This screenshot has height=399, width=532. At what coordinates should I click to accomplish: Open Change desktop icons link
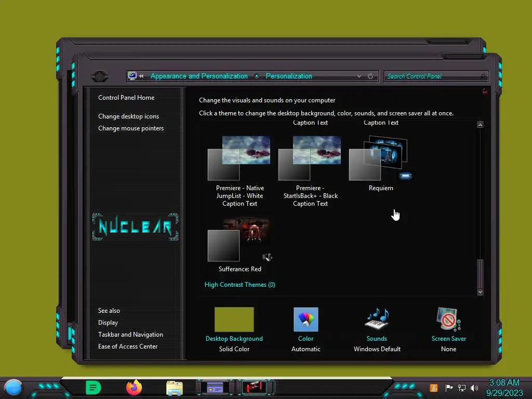click(128, 116)
